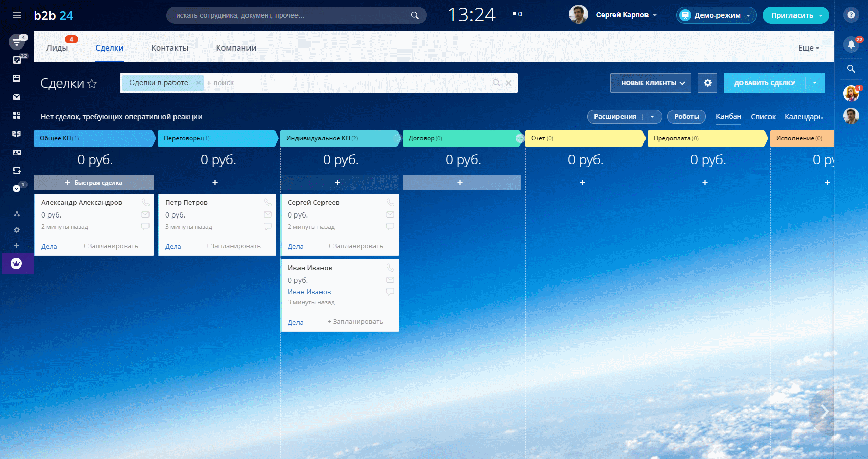Image resolution: width=868 pixels, height=459 pixels.
Task: Open the four-squares apps icon in left sidebar
Action: [x=17, y=115]
